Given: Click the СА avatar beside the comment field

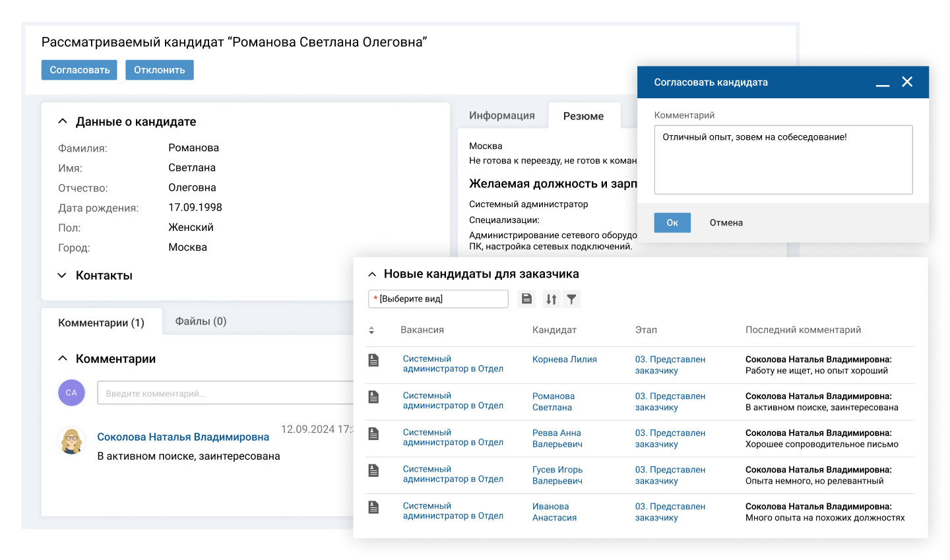Looking at the screenshot, I should coord(71,392).
